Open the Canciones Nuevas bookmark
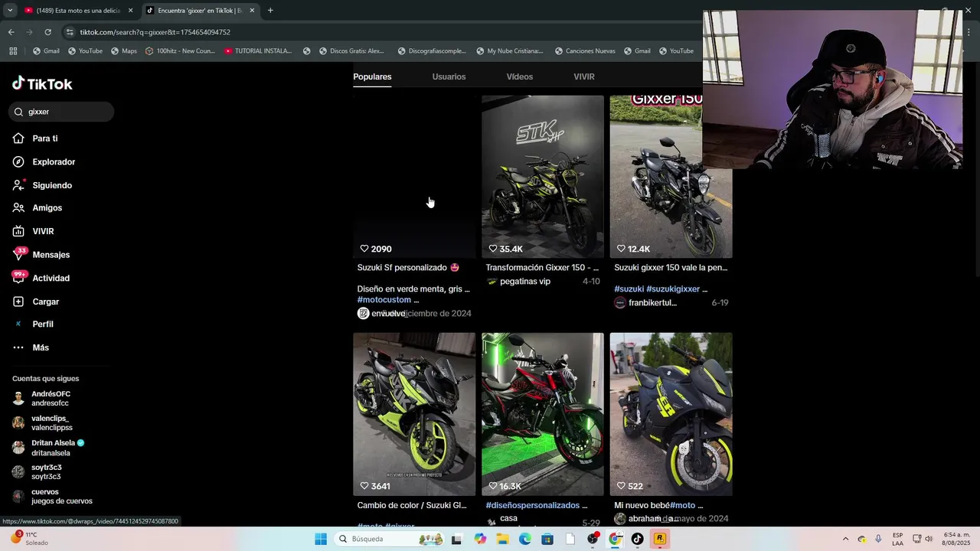 point(585,51)
